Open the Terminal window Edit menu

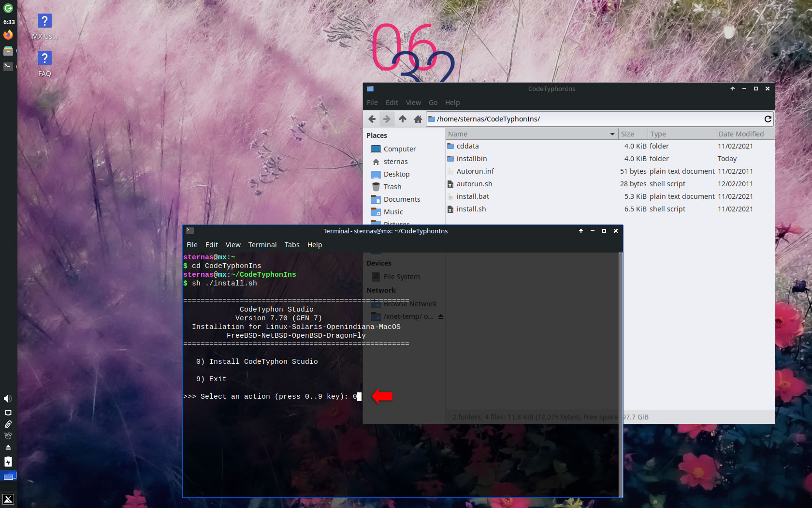pyautogui.click(x=211, y=245)
